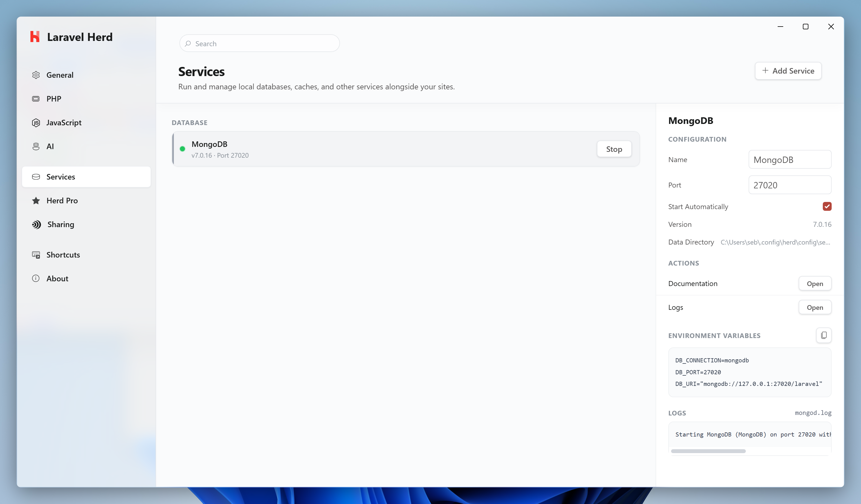Click the horizontal scrollbar in logs box
This screenshot has height=504, width=861.
click(708, 451)
